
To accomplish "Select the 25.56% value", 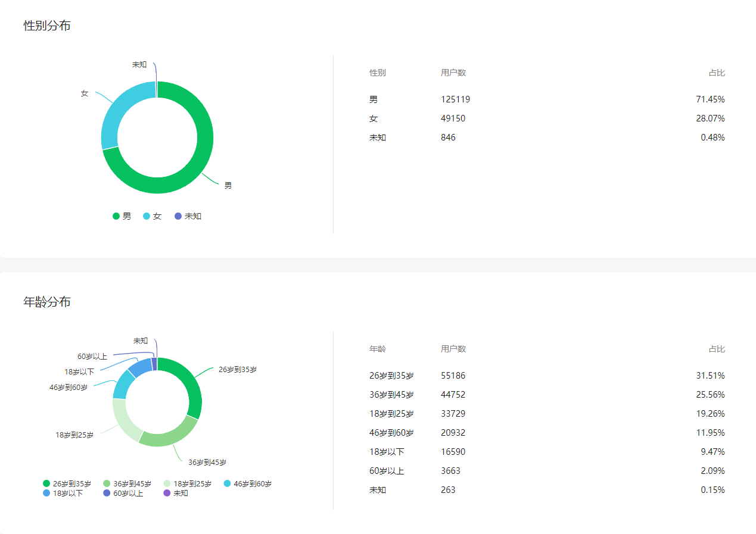I will tap(710, 395).
